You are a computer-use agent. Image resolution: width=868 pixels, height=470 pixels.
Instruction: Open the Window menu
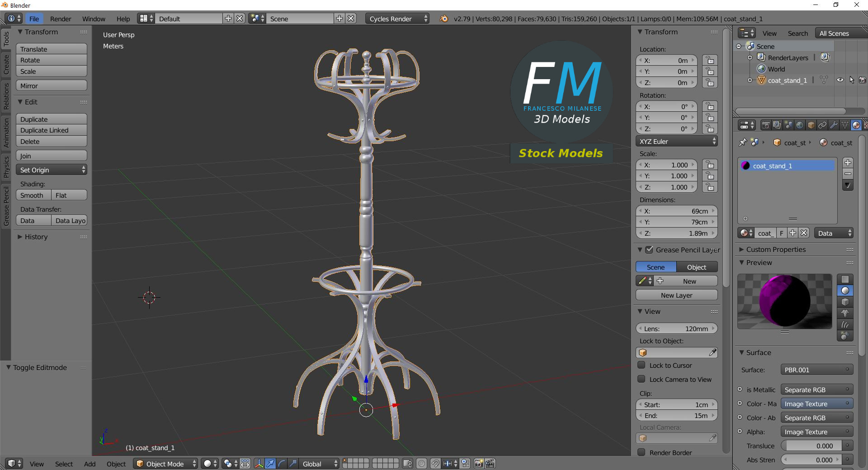click(94, 19)
